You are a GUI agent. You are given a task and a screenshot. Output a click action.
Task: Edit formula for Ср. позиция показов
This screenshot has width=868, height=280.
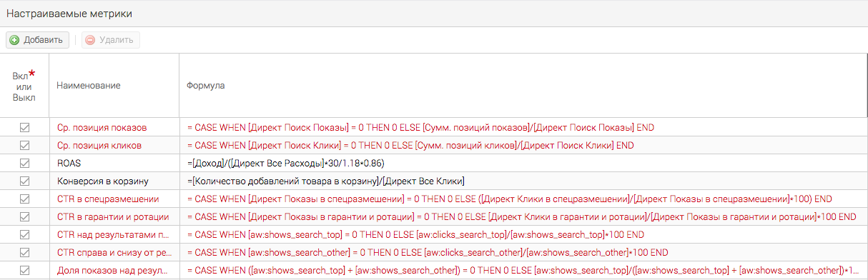coord(522,127)
